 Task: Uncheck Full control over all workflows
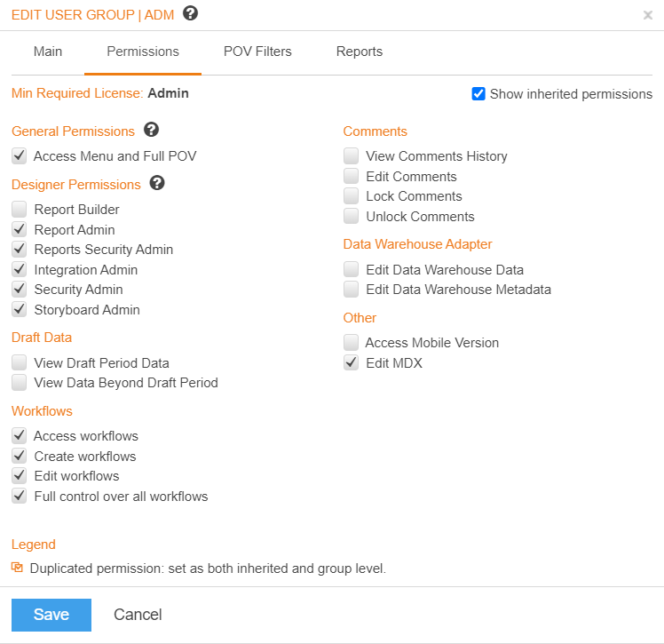[19, 497]
